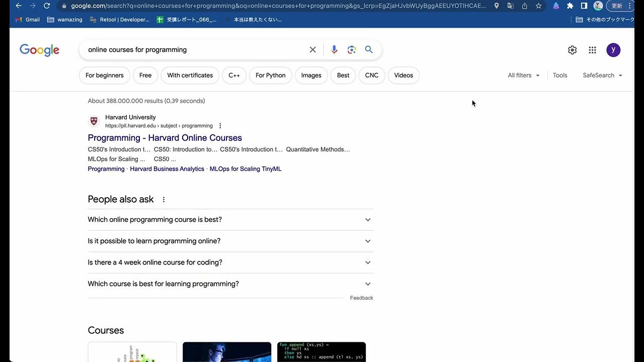Screen dimensions: 644x362
Task: Click the Harvard University favicon
Action: click(x=94, y=121)
